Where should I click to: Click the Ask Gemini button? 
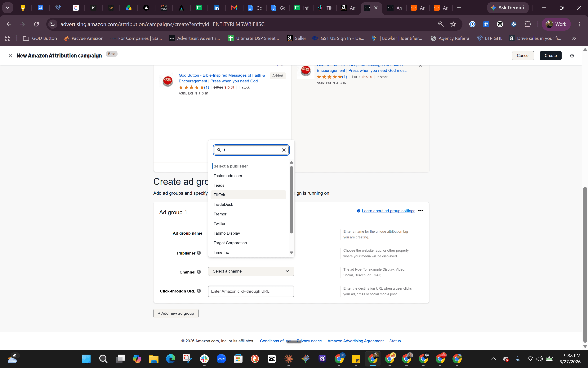point(508,8)
